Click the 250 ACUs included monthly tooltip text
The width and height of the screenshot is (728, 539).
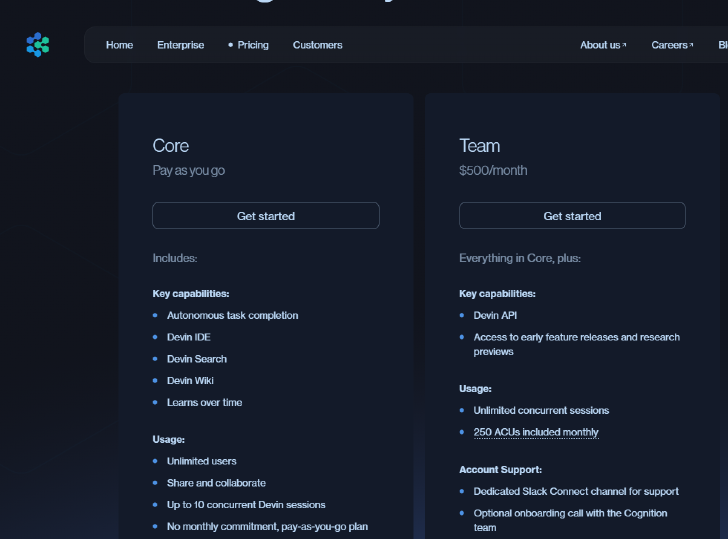pos(536,432)
